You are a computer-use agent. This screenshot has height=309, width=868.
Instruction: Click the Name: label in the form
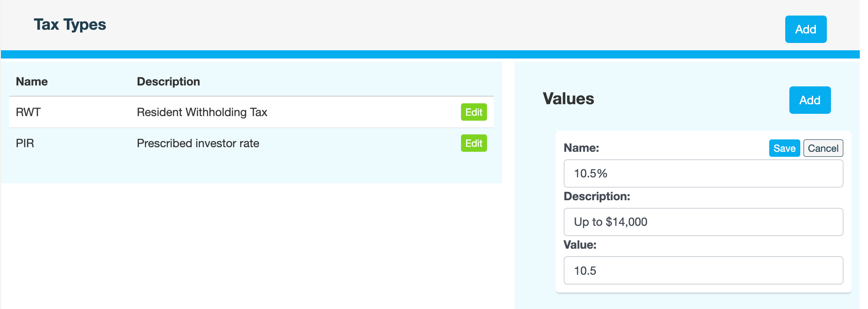[x=581, y=148]
